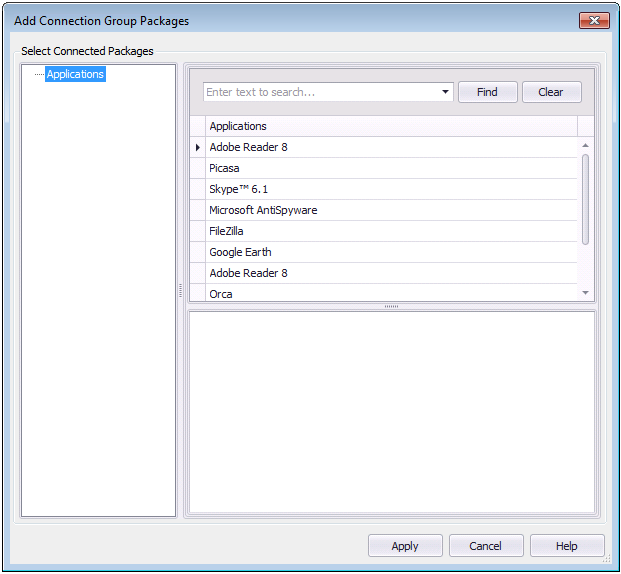The width and height of the screenshot is (621, 574).
Task: Click the search text input field
Action: 320,92
